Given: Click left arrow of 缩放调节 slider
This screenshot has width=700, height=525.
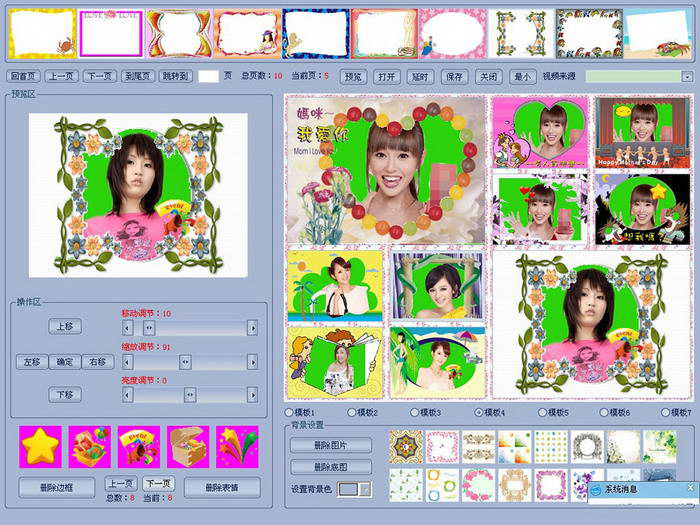Looking at the screenshot, I should [128, 362].
